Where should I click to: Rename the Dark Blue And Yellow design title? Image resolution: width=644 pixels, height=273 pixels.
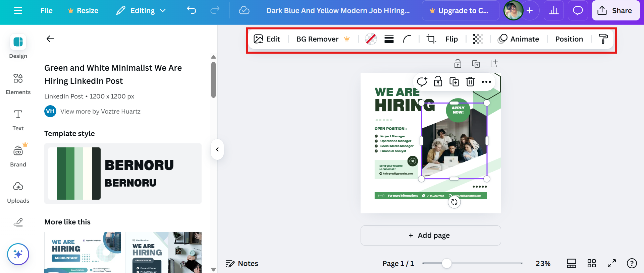point(338,11)
